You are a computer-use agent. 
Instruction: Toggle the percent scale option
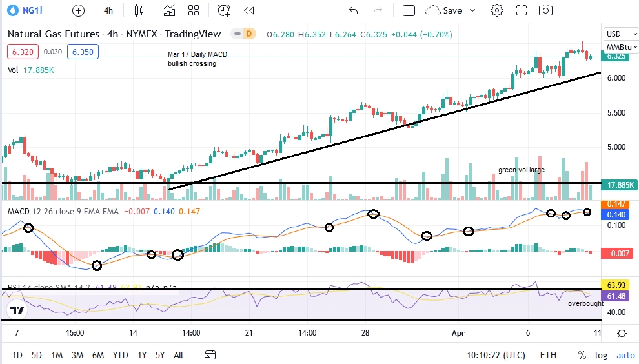click(582, 355)
